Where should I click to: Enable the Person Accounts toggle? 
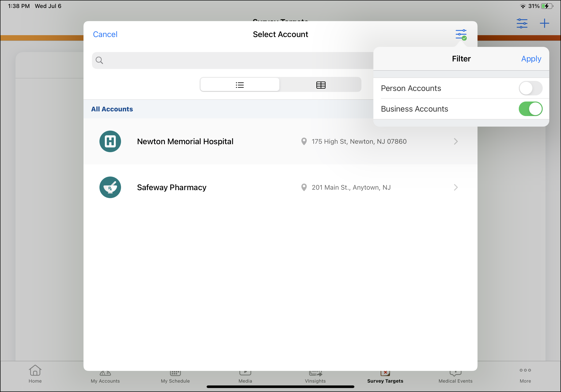click(x=530, y=88)
